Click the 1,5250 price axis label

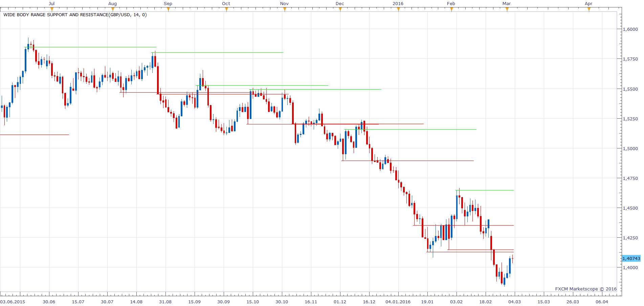click(630, 119)
